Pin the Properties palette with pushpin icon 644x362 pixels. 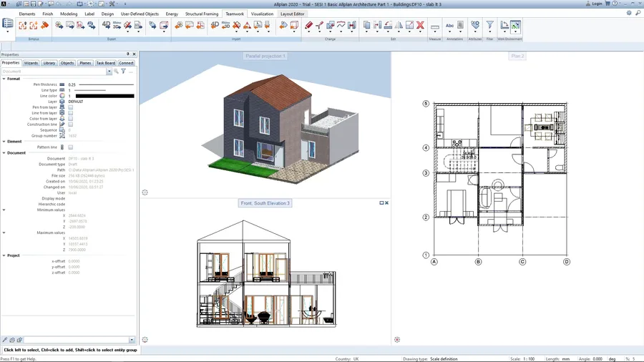(128, 54)
